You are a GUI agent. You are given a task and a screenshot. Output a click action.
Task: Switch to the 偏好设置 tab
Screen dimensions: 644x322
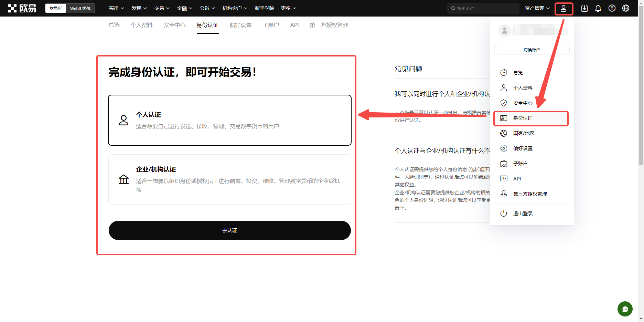[x=241, y=25]
